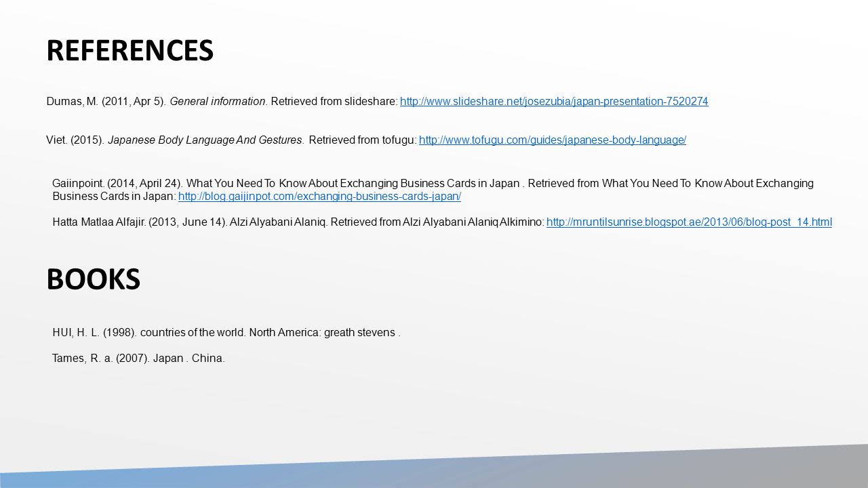Click the italic title General information

[x=218, y=102]
